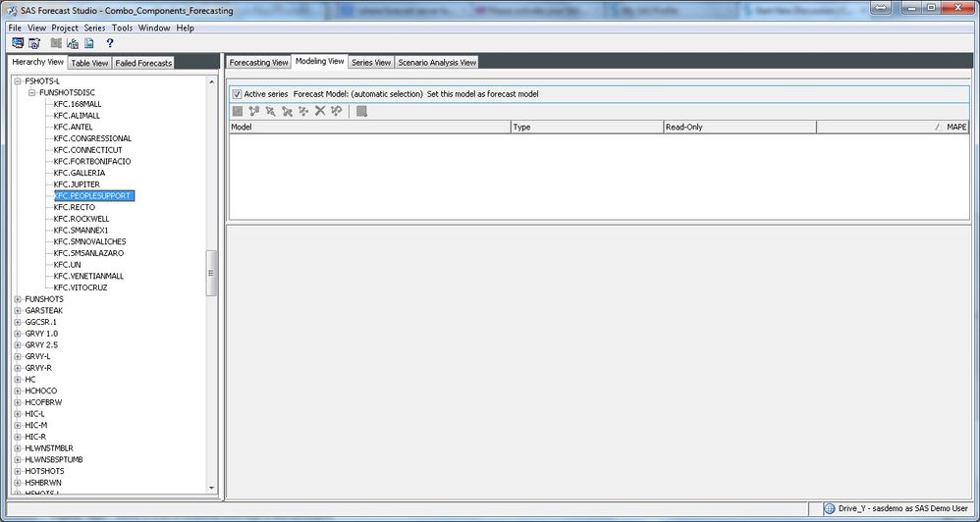Click the branching nodes icon left of the X
Viewport: 980px width, 522px height.
tap(303, 111)
